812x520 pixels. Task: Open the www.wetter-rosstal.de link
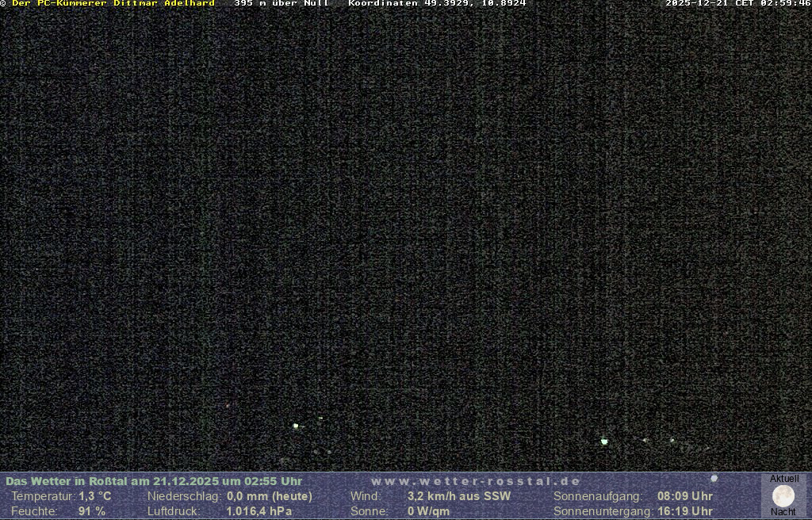(476, 481)
